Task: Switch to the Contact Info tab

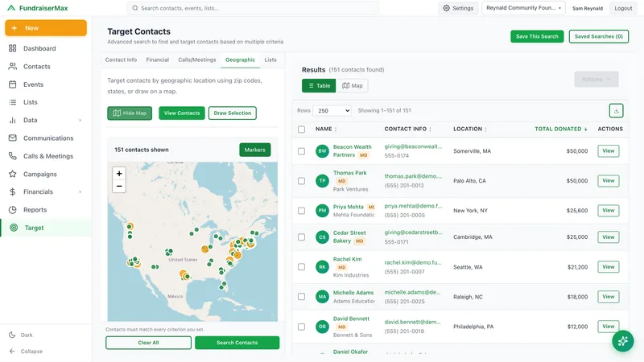Action: tap(122, 60)
